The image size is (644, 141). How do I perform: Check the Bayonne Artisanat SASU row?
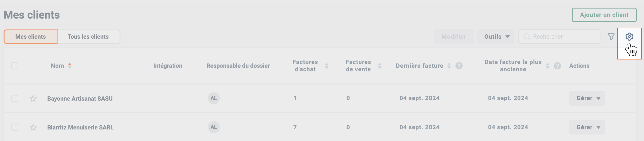coord(15,98)
